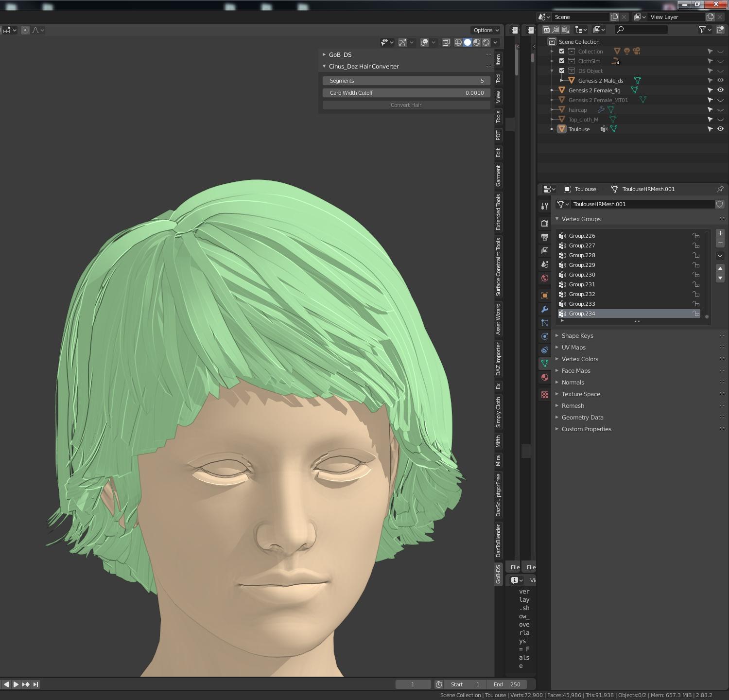Open the Modifier properties wrench tab

tap(545, 309)
